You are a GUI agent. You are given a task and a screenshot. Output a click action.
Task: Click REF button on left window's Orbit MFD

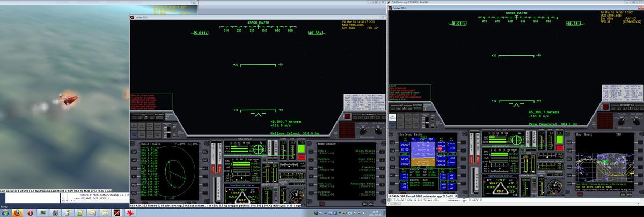pyautogui.click(x=134, y=152)
